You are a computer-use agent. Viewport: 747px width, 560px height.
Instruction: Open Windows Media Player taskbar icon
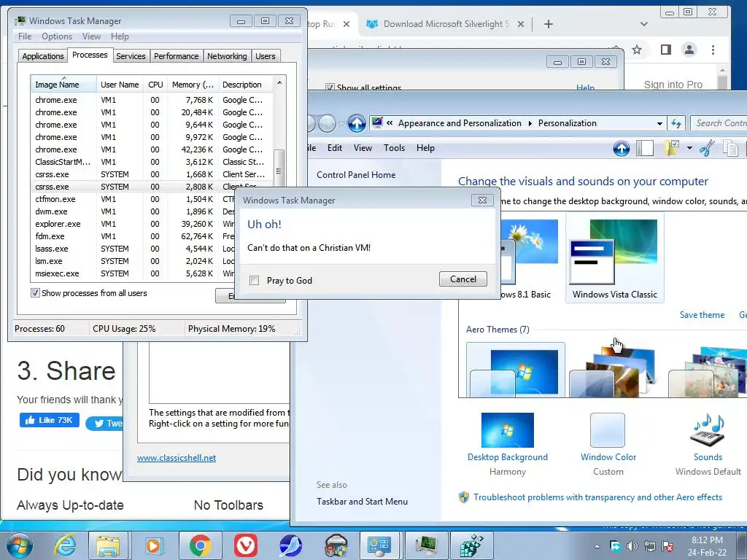tap(153, 545)
